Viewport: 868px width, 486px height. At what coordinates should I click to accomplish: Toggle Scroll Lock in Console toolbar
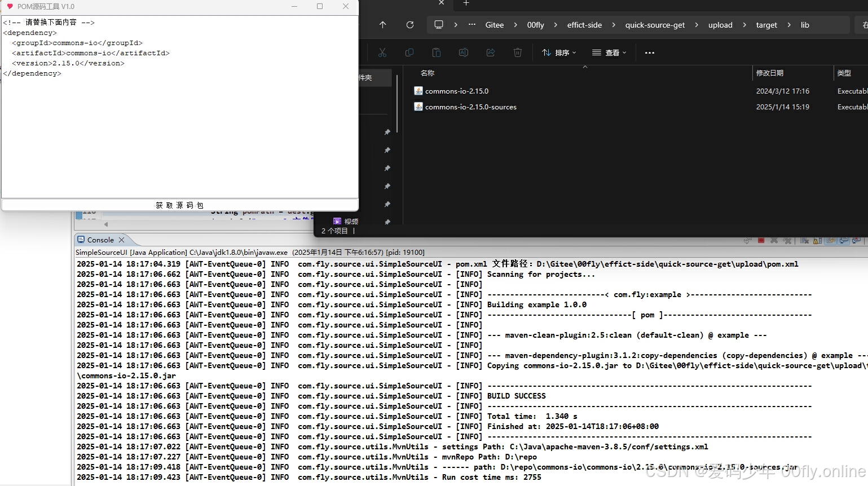818,240
